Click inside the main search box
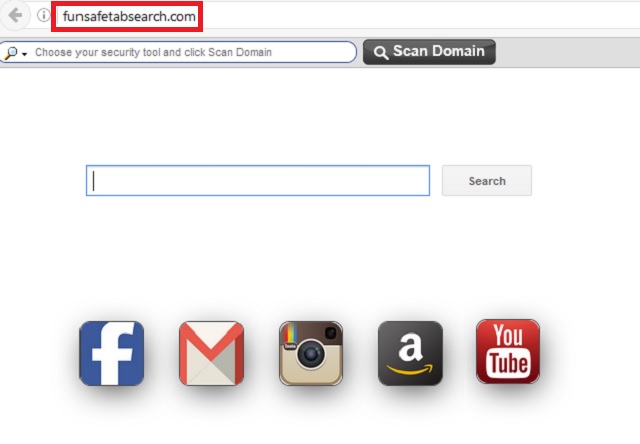The image size is (640, 444). (258, 180)
